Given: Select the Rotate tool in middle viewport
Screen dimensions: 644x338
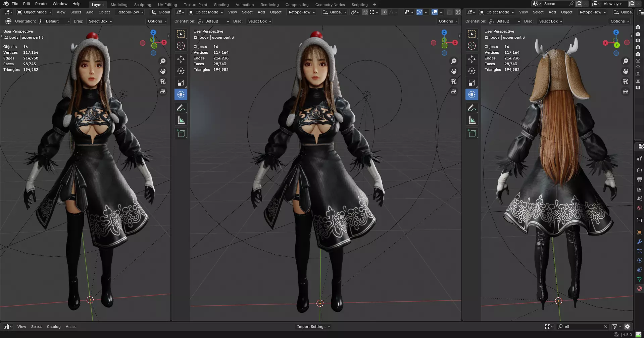Looking at the screenshot, I should pyautogui.click(x=181, y=71).
